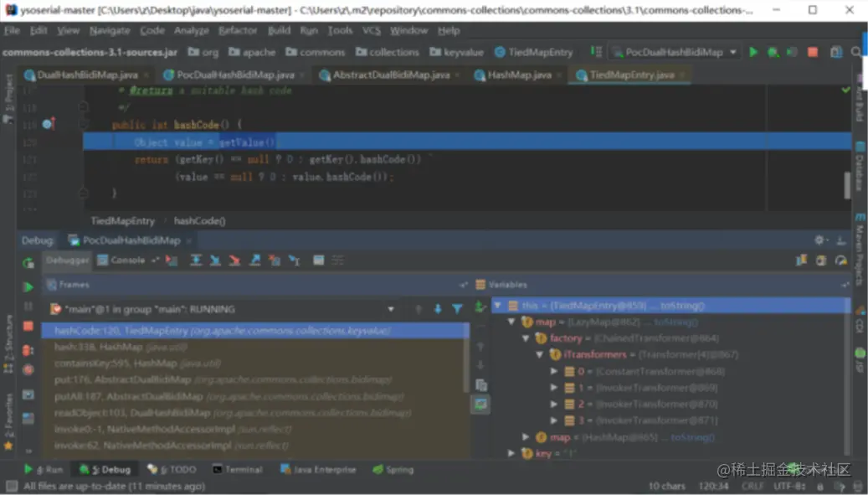The width and height of the screenshot is (868, 495).
Task: Click the hide debug panel icon
Action: pos(841,240)
